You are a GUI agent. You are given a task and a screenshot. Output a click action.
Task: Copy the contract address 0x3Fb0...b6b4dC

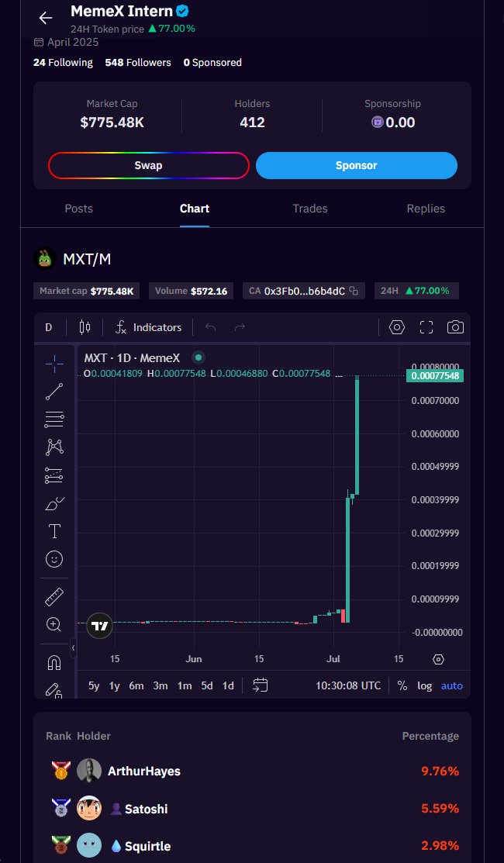354,291
